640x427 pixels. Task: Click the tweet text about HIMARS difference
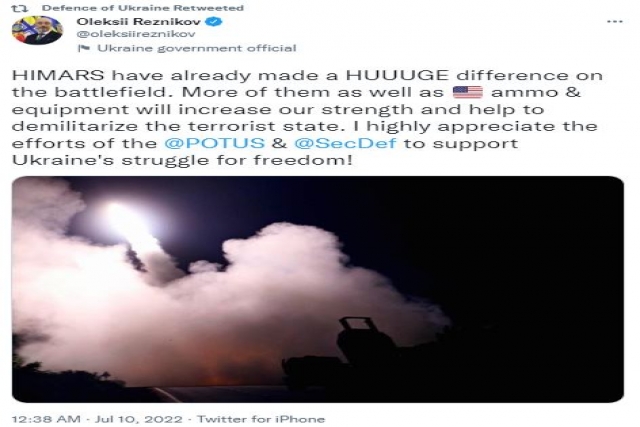307,118
